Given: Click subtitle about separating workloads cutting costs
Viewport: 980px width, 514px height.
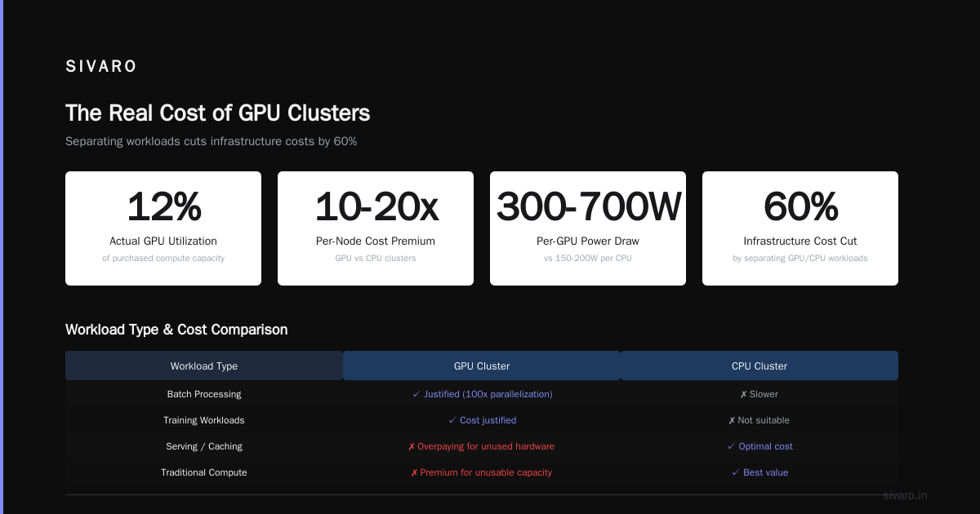Looking at the screenshot, I should [212, 141].
